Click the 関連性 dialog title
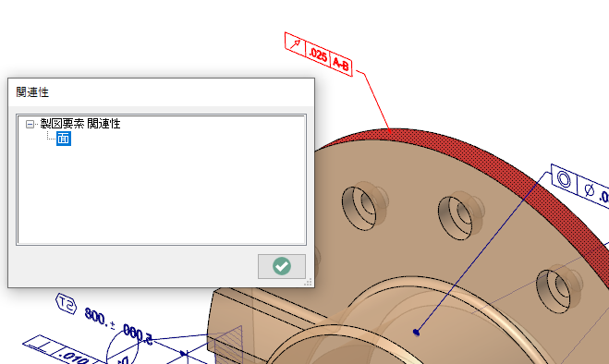609x364 pixels. [32, 92]
